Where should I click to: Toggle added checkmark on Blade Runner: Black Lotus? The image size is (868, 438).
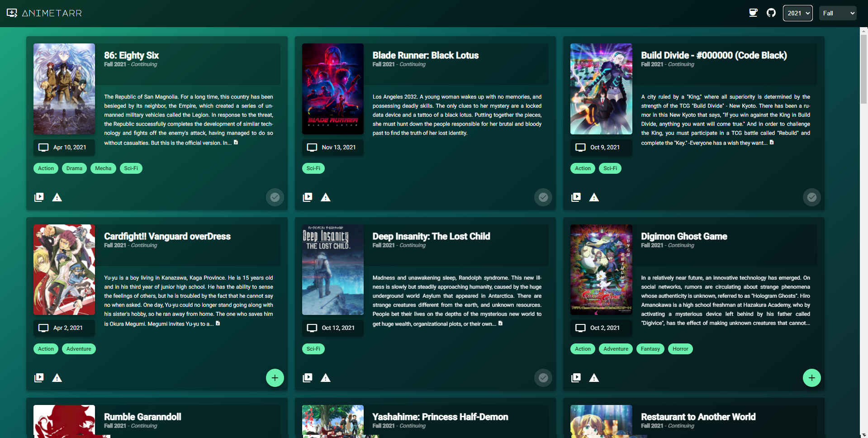click(543, 197)
